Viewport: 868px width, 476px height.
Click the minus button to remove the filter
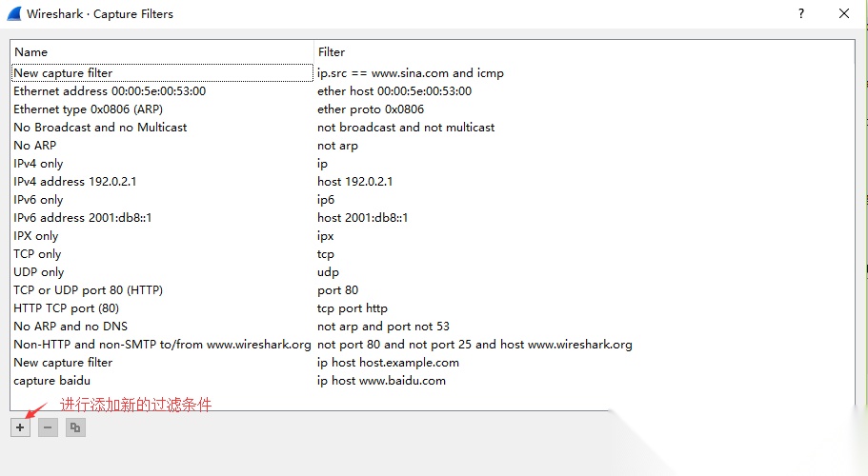click(x=49, y=427)
